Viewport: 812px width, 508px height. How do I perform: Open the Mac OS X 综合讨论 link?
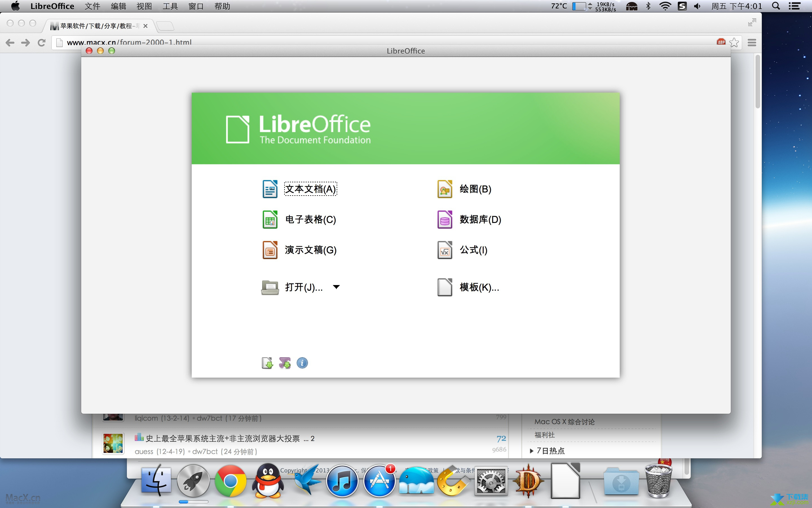coord(564,422)
